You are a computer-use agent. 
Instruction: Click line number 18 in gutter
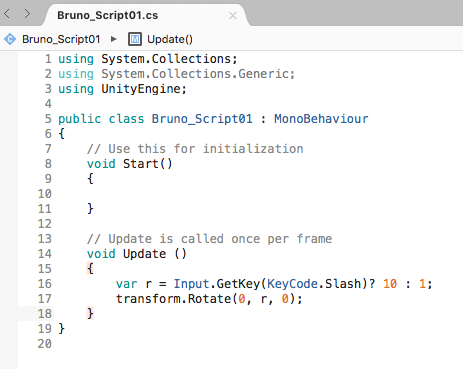(x=45, y=314)
